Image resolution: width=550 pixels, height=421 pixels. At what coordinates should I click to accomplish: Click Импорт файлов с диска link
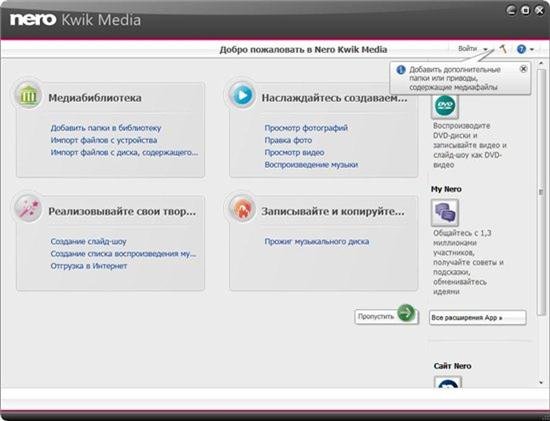pyautogui.click(x=125, y=152)
